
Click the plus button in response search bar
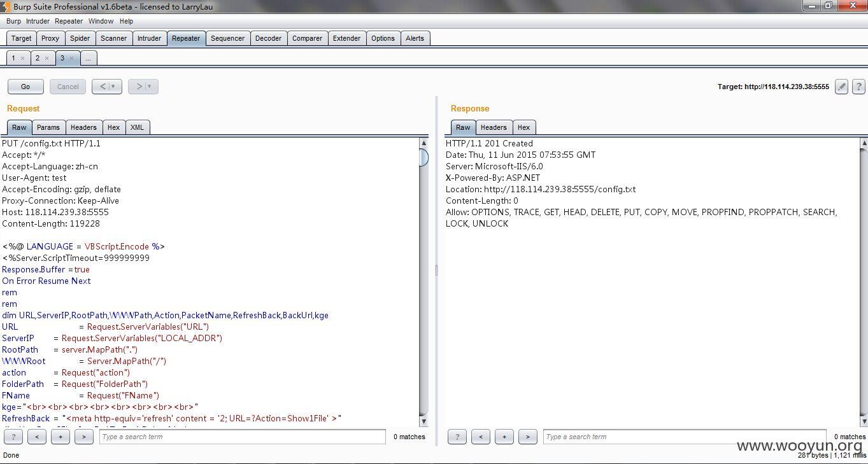pyautogui.click(x=504, y=437)
